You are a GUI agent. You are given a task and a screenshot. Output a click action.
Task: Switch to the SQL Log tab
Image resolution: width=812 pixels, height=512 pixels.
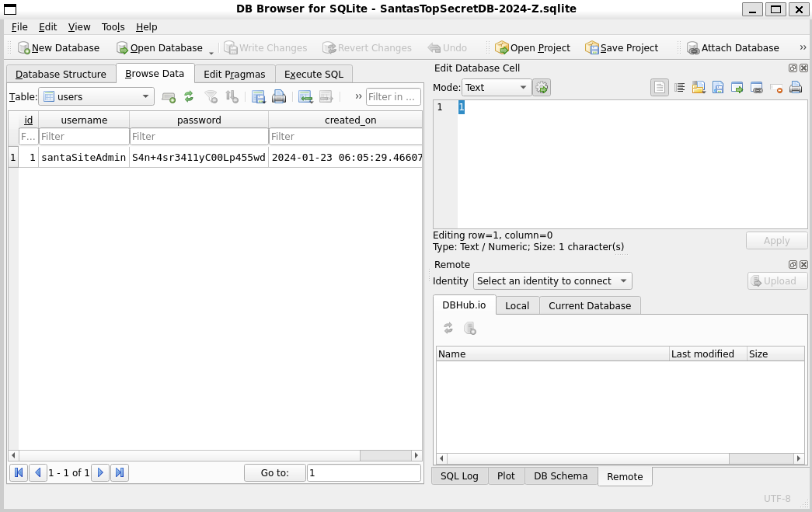tap(459, 475)
